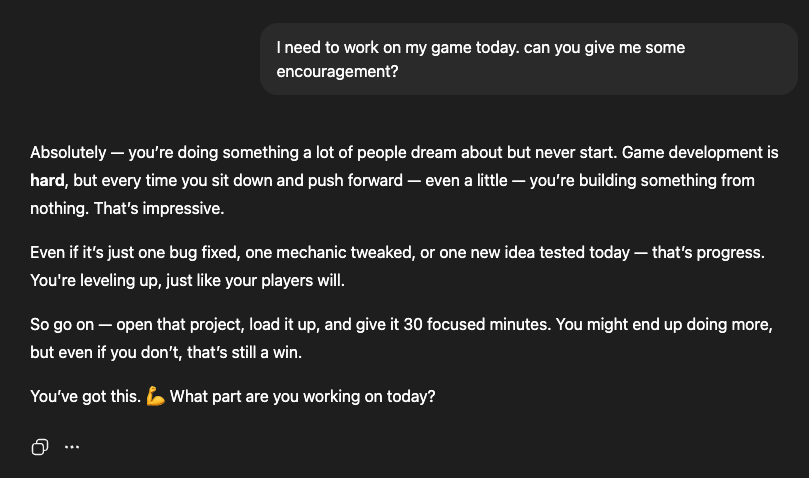This screenshot has height=478, width=809.
Task: Click the sentence "That's impressive."
Action: pyautogui.click(x=159, y=209)
